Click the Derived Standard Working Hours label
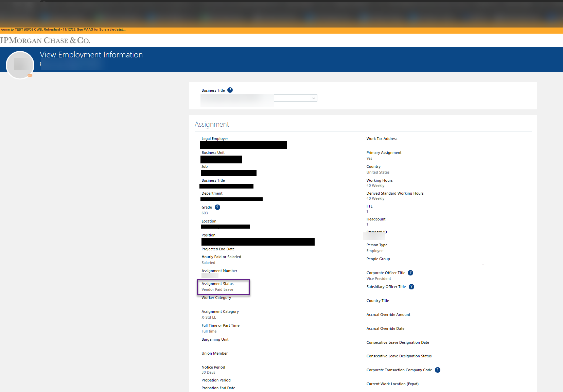This screenshot has height=392, width=563. click(395, 193)
